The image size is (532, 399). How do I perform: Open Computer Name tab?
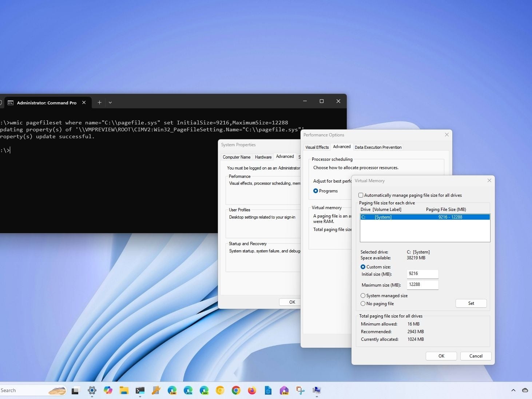tap(237, 157)
